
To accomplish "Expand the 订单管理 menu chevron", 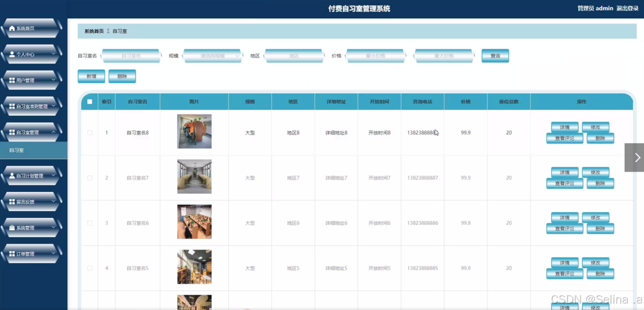I will [x=53, y=254].
